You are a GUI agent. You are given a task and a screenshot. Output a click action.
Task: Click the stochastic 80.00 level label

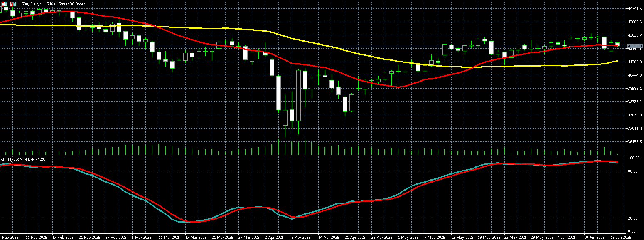click(633, 171)
